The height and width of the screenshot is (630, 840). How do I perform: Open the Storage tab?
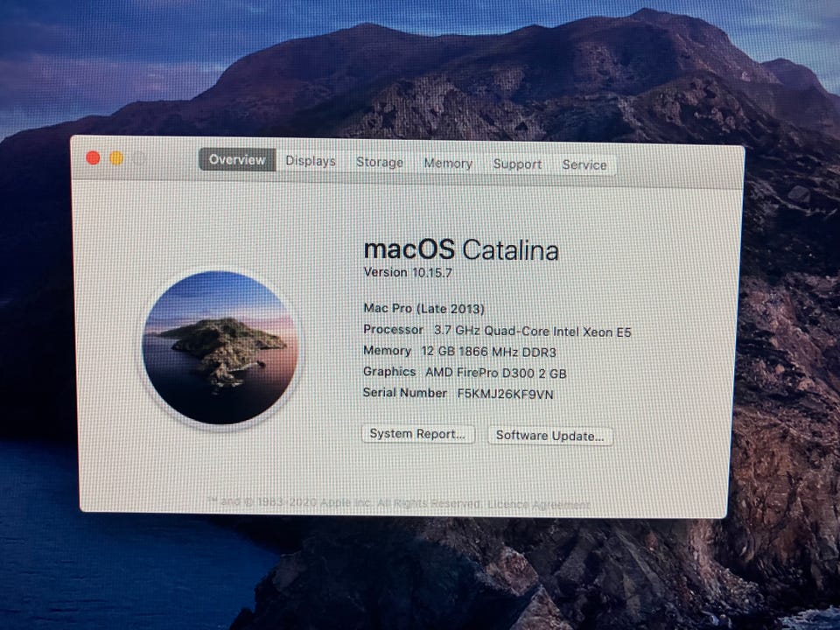click(379, 162)
